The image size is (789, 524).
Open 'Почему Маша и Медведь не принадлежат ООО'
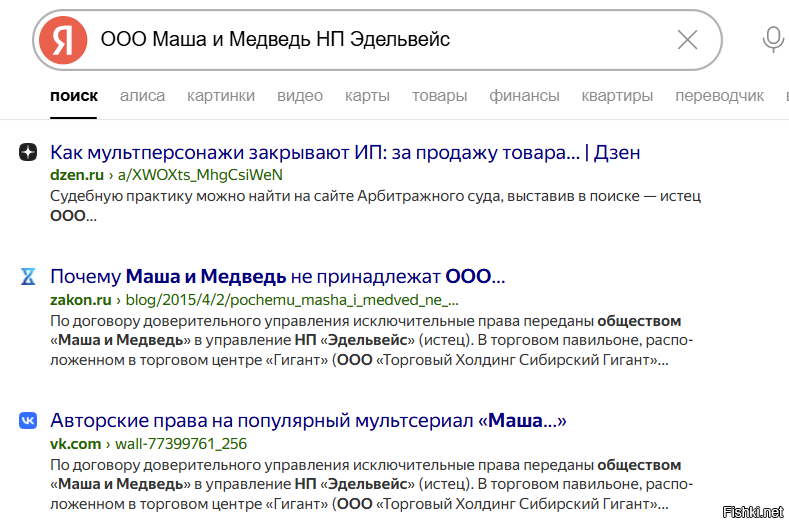[x=277, y=276]
